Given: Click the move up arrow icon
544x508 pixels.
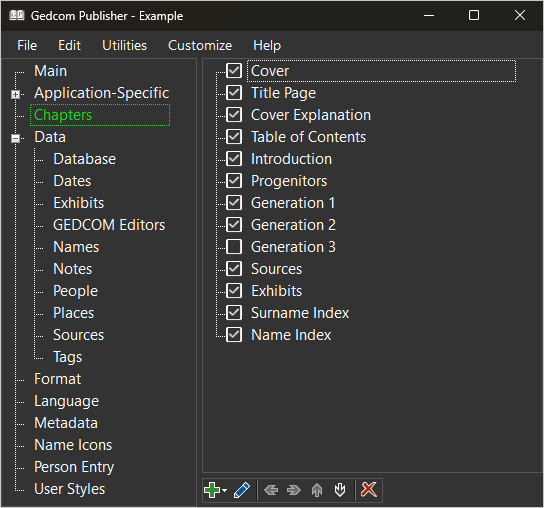Looking at the screenshot, I should (317, 490).
